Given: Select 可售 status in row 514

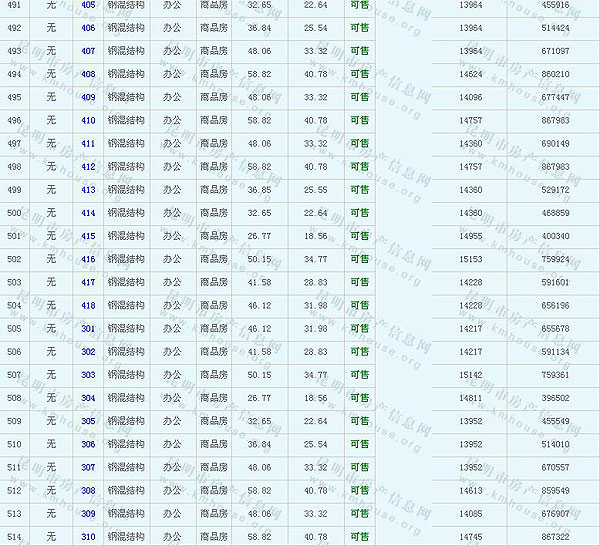Looking at the screenshot, I should pyautogui.click(x=360, y=537).
